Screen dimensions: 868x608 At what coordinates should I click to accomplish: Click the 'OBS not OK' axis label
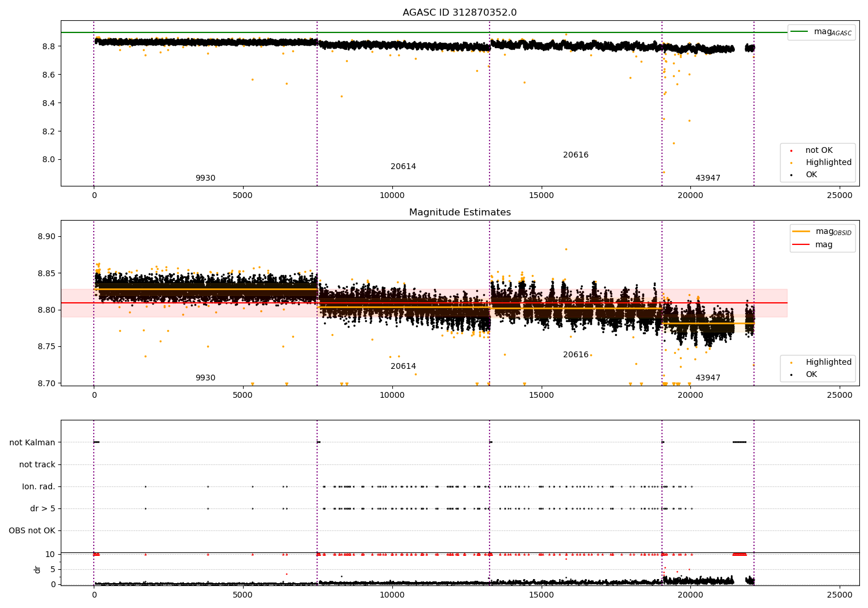[x=32, y=530]
